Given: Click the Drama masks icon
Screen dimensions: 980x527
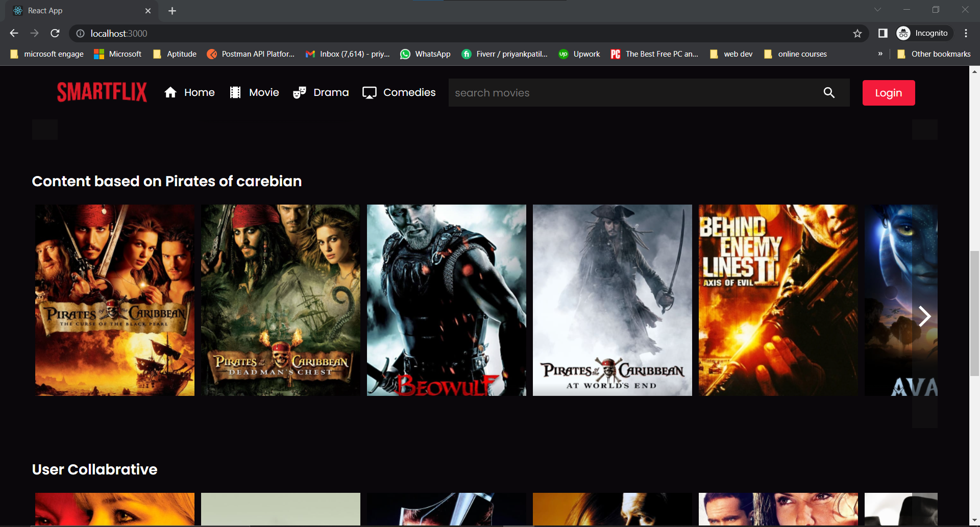Looking at the screenshot, I should tap(300, 92).
